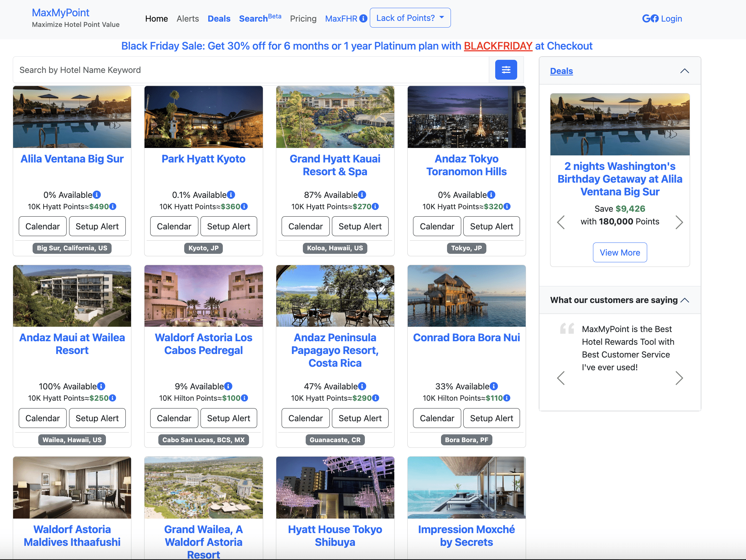Click the Guanacaste, CR location badge

point(335,440)
